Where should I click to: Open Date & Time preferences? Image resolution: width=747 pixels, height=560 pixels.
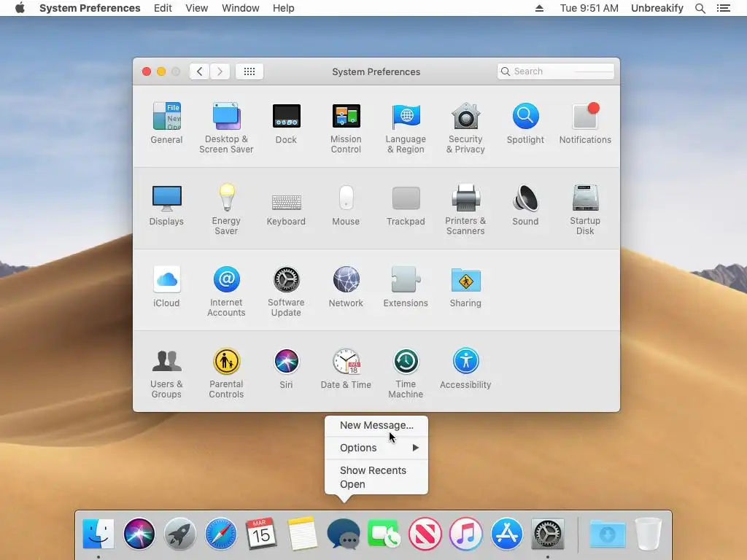coord(346,368)
